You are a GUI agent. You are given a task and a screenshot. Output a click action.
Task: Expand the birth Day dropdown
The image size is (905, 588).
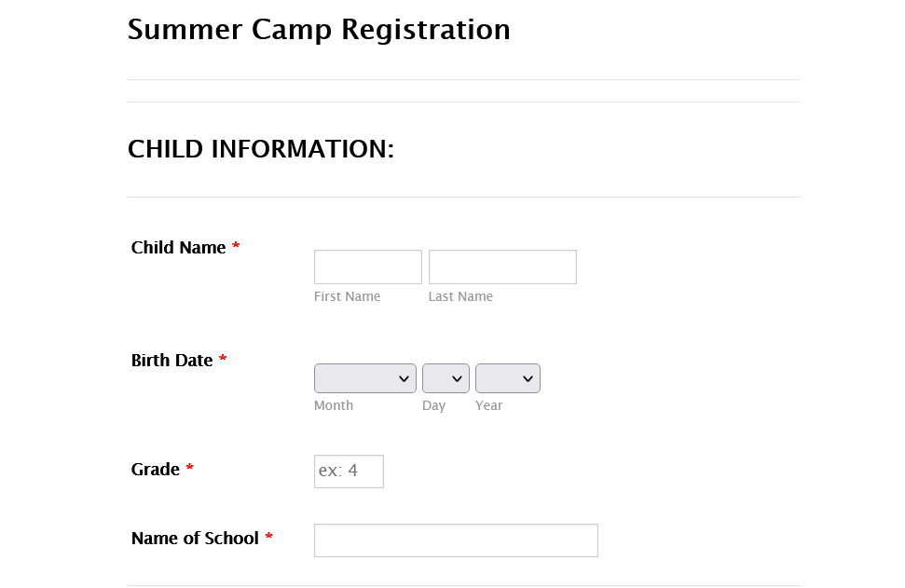[x=446, y=378]
